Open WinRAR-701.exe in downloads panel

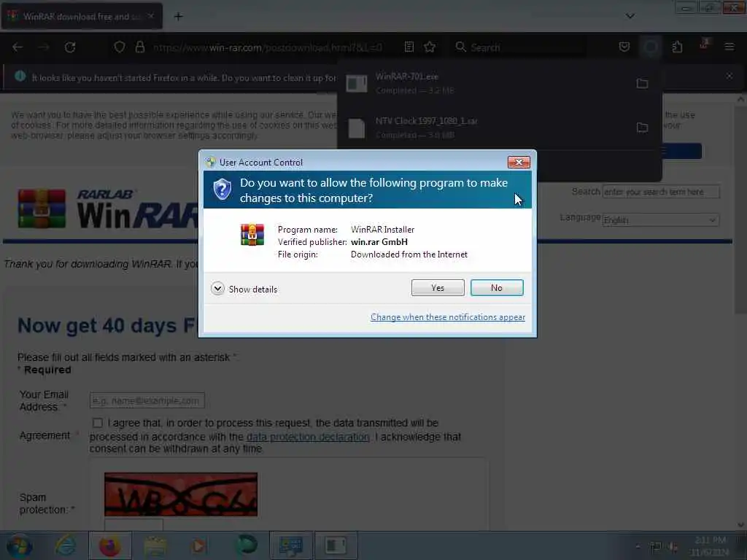click(x=481, y=83)
